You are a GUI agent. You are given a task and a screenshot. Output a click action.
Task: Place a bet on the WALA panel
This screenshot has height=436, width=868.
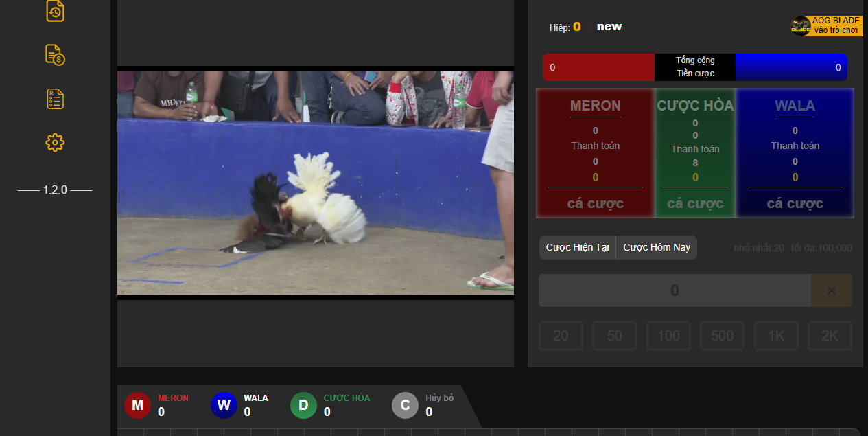tap(795, 203)
